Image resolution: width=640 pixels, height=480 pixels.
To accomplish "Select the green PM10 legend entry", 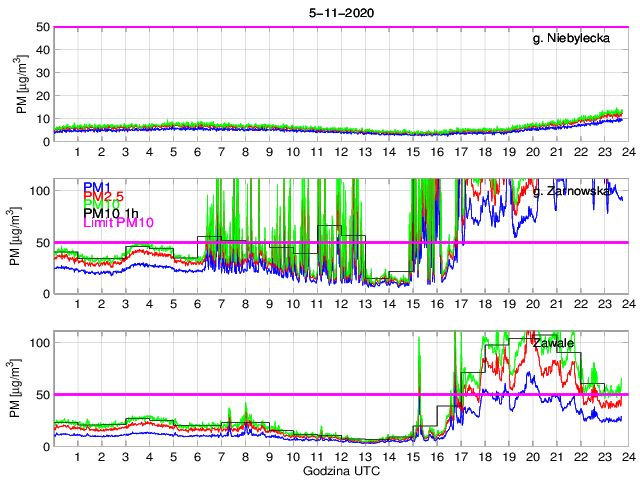I will coord(101,204).
